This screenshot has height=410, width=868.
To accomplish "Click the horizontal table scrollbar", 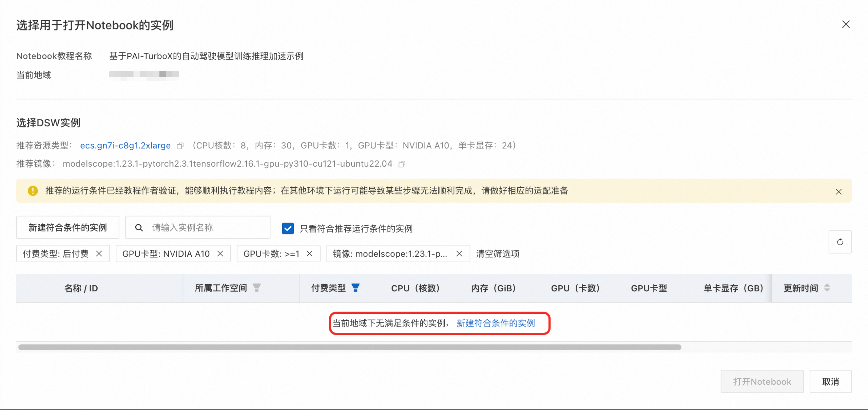I will pos(350,347).
